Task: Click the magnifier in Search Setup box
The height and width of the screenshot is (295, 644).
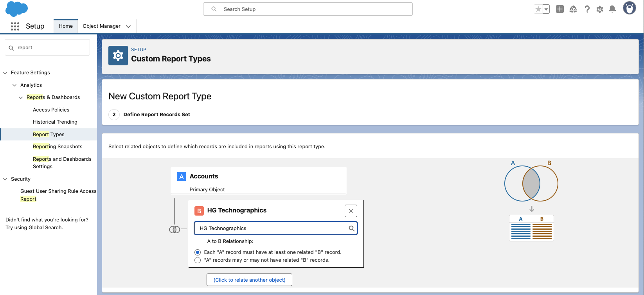Action: pos(214,9)
